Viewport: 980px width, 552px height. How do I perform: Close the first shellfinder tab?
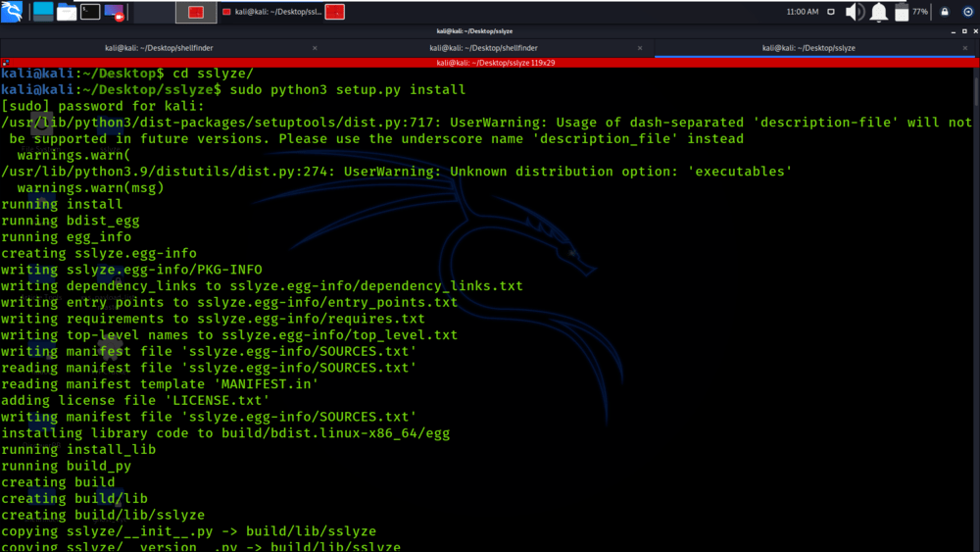click(x=315, y=48)
